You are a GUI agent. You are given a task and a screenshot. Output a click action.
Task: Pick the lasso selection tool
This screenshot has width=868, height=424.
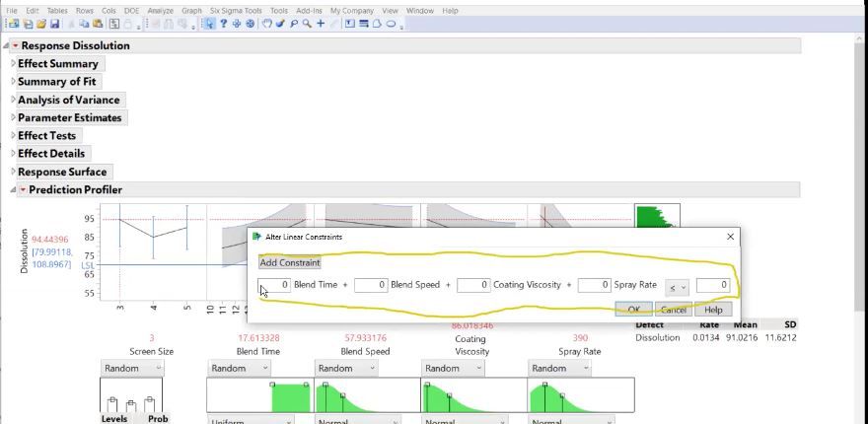point(294,23)
